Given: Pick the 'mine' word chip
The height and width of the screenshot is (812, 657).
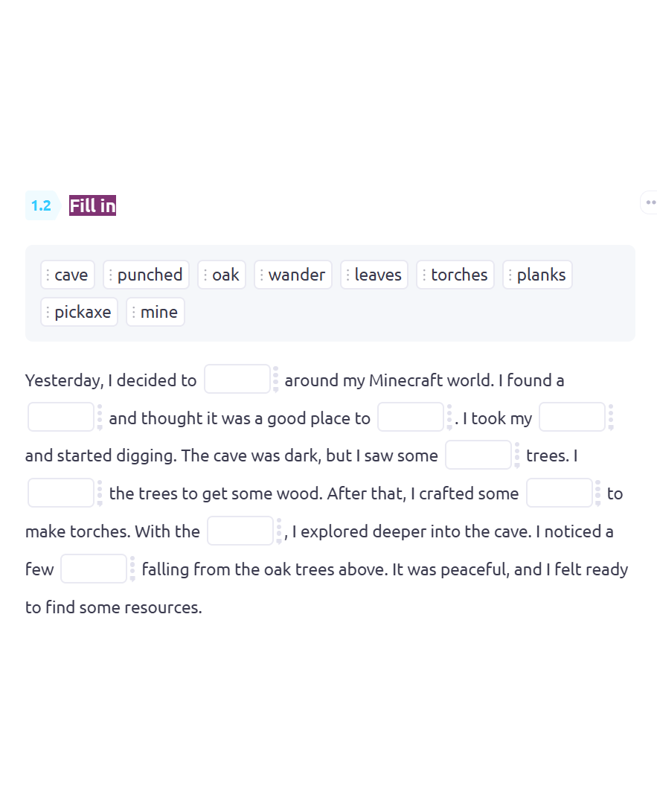Looking at the screenshot, I should pyautogui.click(x=156, y=312).
